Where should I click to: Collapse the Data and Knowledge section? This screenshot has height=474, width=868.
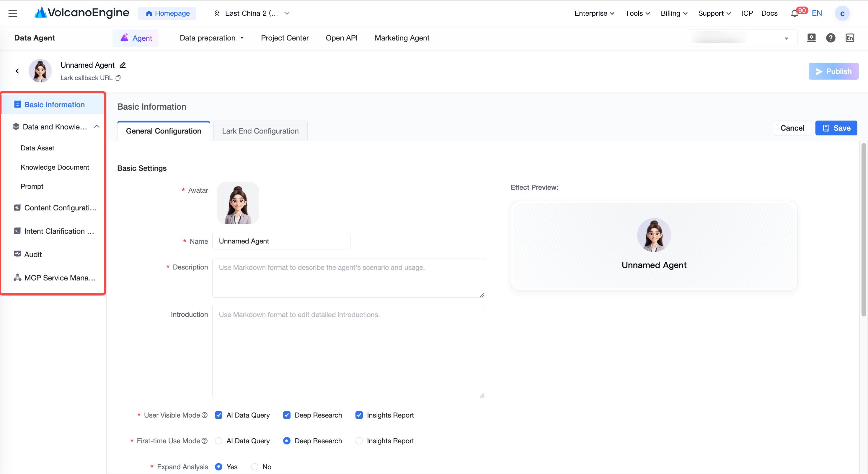[x=97, y=126]
